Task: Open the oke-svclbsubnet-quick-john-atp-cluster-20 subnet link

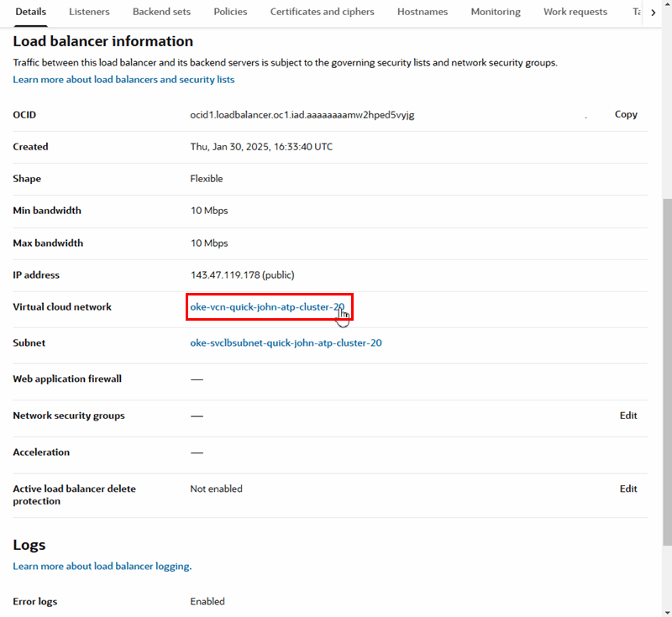Action: tap(286, 342)
